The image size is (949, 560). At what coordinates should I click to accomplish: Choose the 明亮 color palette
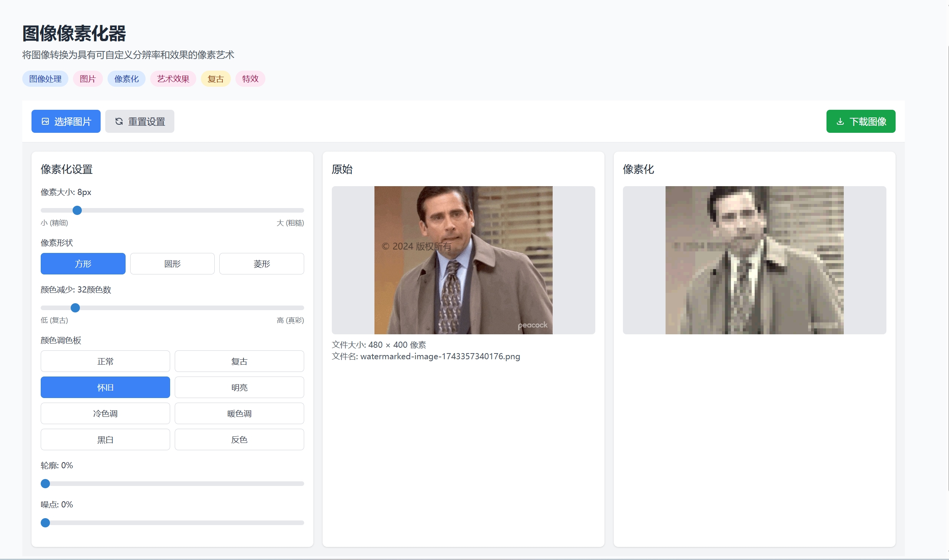click(x=239, y=387)
